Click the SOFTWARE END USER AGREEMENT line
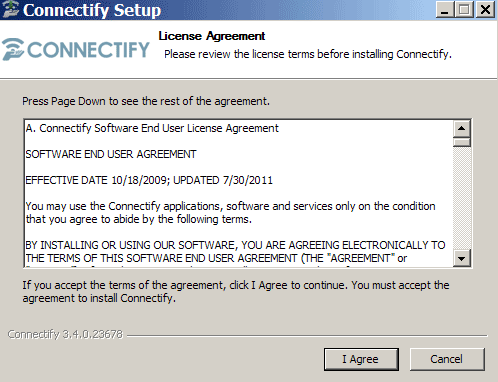 pyautogui.click(x=111, y=154)
